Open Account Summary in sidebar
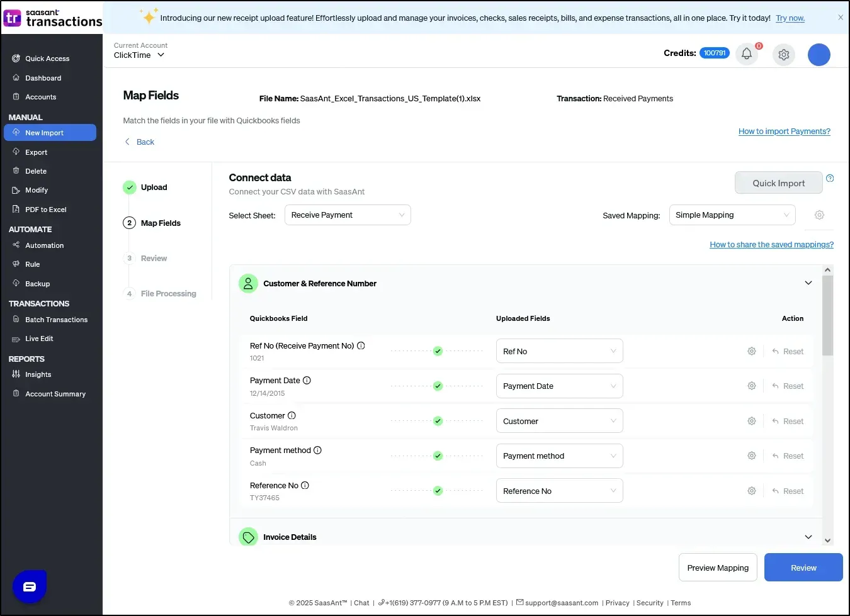 click(x=55, y=394)
